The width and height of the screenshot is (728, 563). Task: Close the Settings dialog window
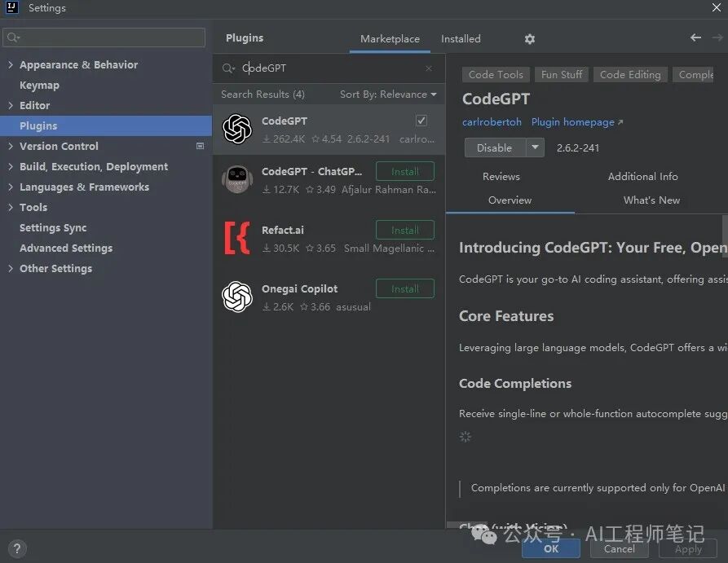[717, 7]
